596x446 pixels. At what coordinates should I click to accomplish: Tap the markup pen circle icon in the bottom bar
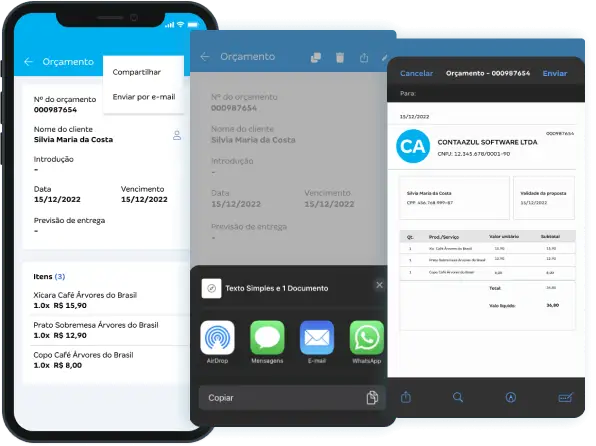click(x=511, y=398)
